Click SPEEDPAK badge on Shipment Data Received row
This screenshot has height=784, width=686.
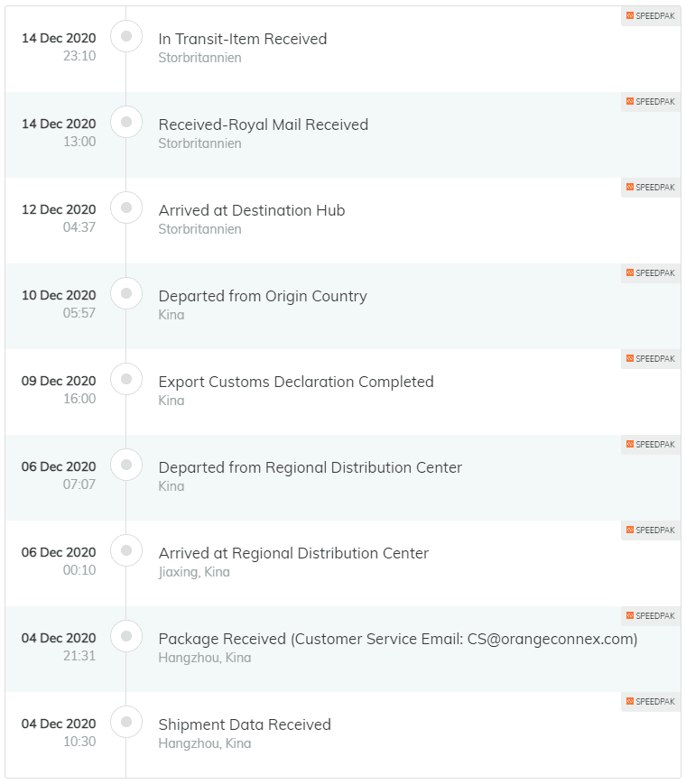click(x=651, y=702)
